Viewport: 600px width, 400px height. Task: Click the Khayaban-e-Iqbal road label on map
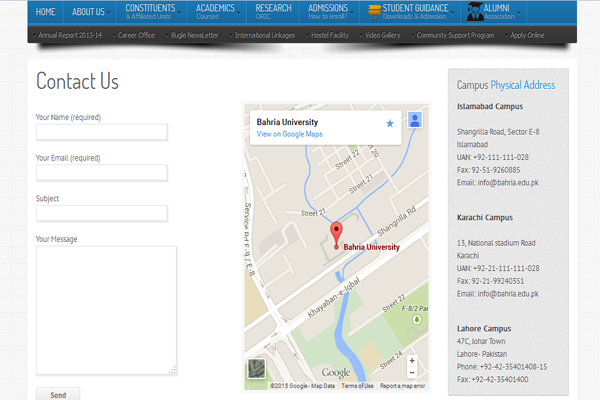[334, 297]
